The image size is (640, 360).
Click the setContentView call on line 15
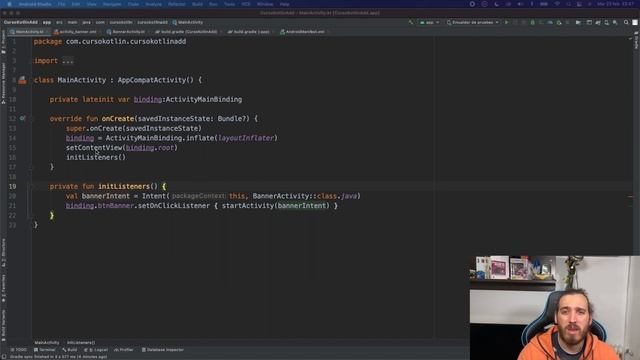click(94, 148)
